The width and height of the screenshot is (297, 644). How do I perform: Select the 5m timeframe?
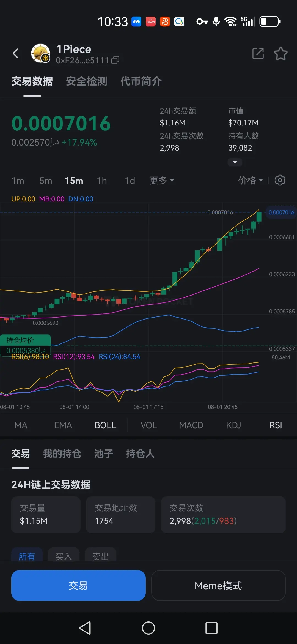46,181
